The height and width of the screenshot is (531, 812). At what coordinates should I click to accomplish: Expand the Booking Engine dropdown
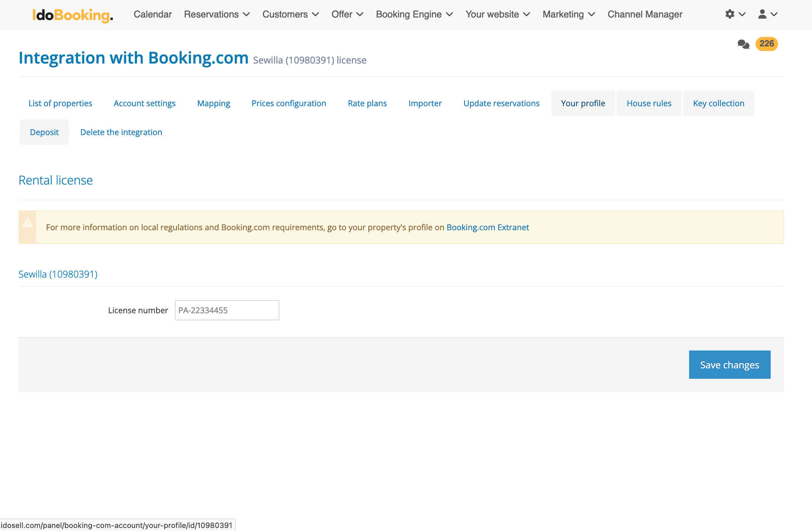pyautogui.click(x=414, y=14)
